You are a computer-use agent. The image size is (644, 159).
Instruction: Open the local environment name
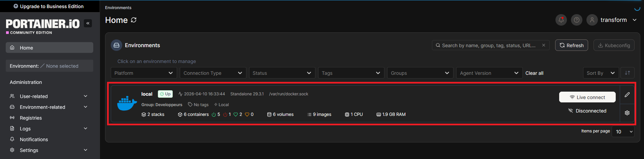(x=147, y=94)
